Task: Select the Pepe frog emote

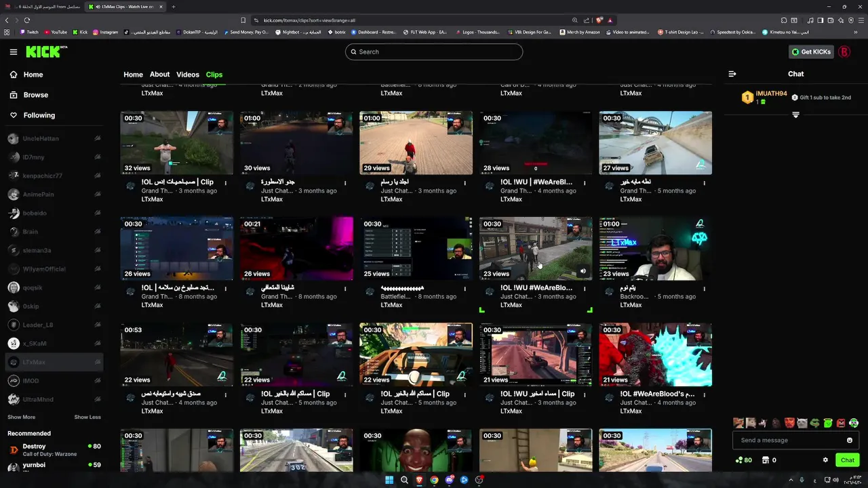Action: [x=815, y=423]
